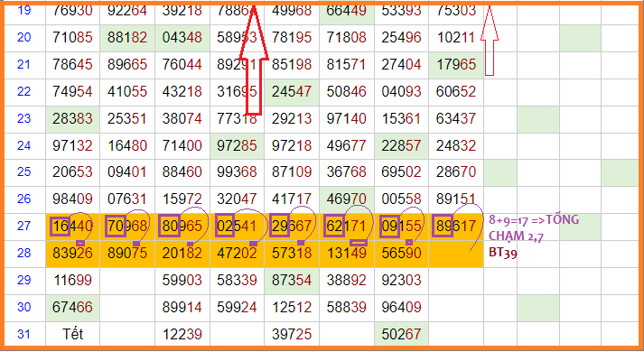Click orange cell 83926
Screen dimensions: 644x352
click(72, 254)
